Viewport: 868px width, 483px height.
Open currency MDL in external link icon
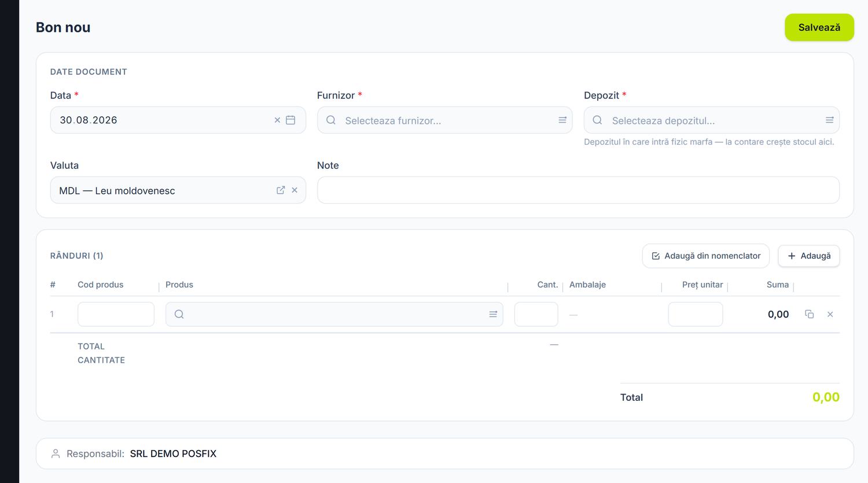click(x=281, y=190)
